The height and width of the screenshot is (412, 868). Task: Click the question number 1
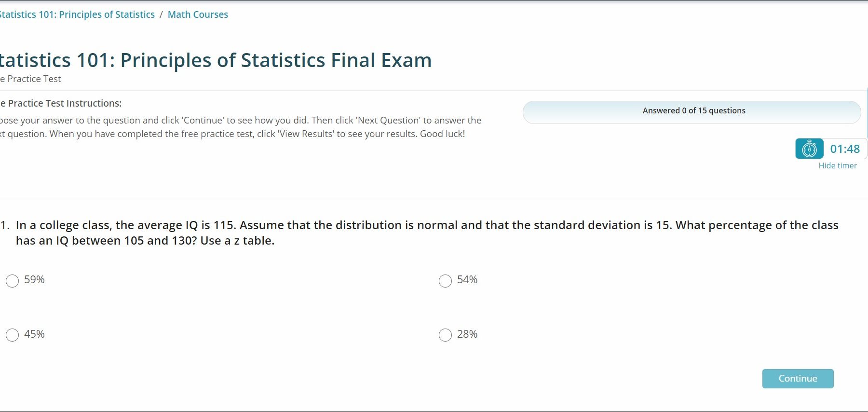[x=5, y=225]
